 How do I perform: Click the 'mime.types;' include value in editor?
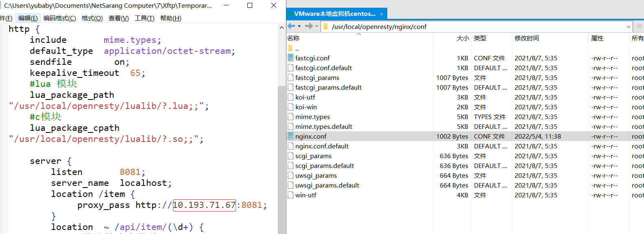pos(133,40)
